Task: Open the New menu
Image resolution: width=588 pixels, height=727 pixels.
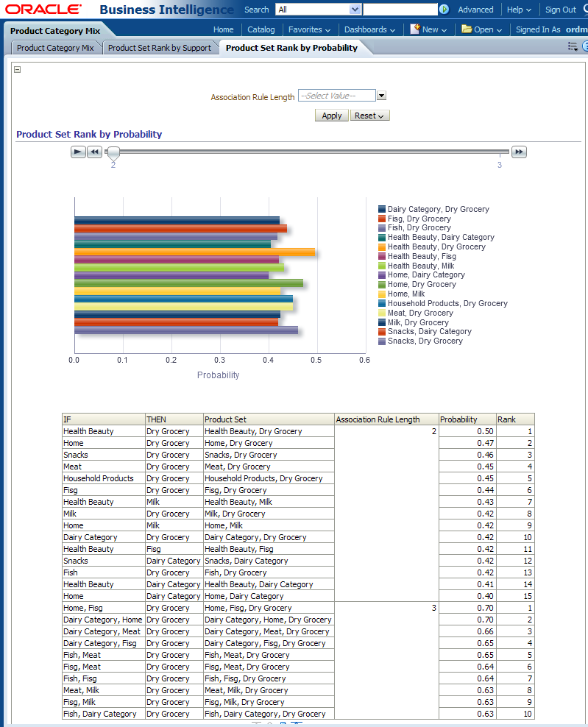Action: pos(425,29)
